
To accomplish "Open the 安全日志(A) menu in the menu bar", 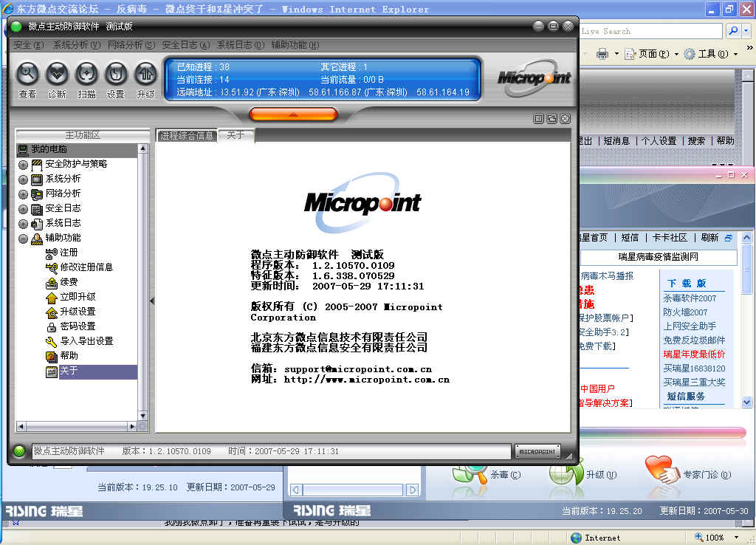I will pos(185,45).
